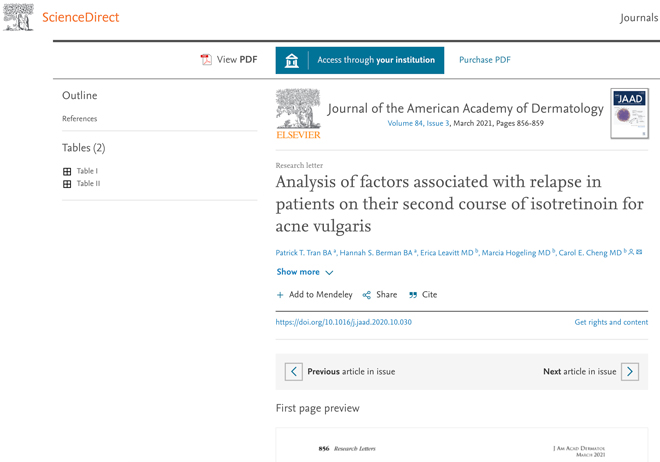Click the institution building icon
Screen dimensions: 660x462
click(x=292, y=60)
